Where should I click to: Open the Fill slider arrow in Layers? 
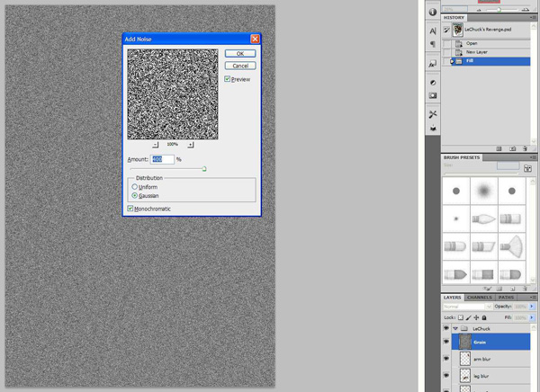coord(532,317)
